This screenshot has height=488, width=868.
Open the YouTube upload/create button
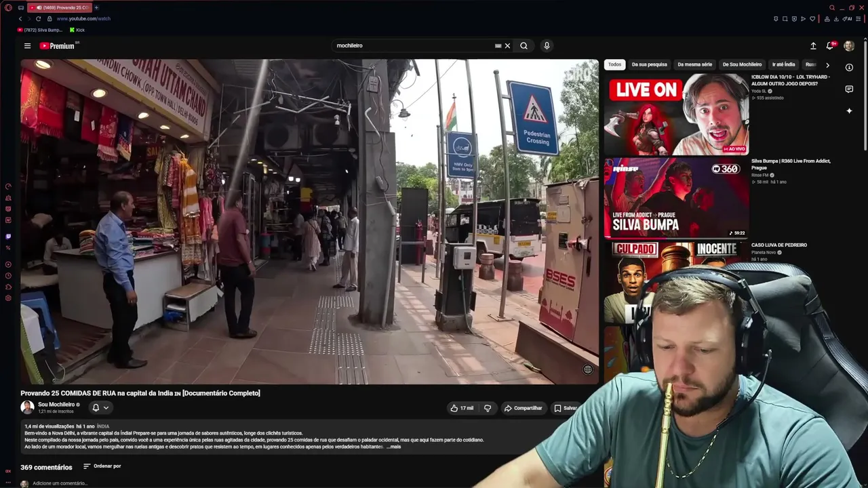(813, 46)
